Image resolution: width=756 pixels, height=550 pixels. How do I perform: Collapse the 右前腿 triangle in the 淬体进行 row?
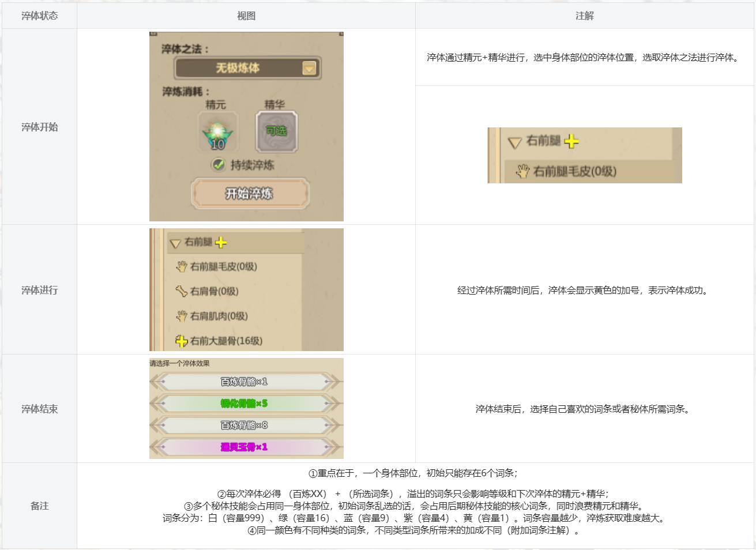click(175, 243)
